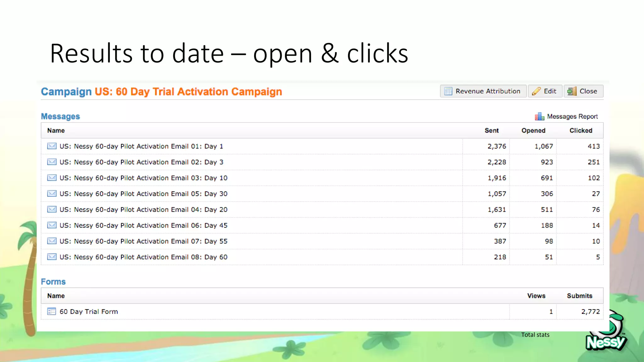The image size is (644, 362).
Task: Click submits value 2,772 for Trial Form
Action: click(x=591, y=312)
